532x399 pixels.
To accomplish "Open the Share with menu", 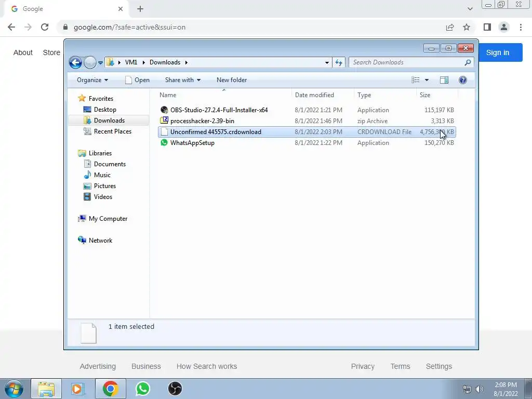I will 182,80.
